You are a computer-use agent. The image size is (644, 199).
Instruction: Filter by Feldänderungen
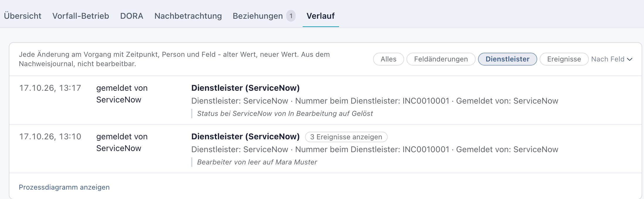click(441, 59)
